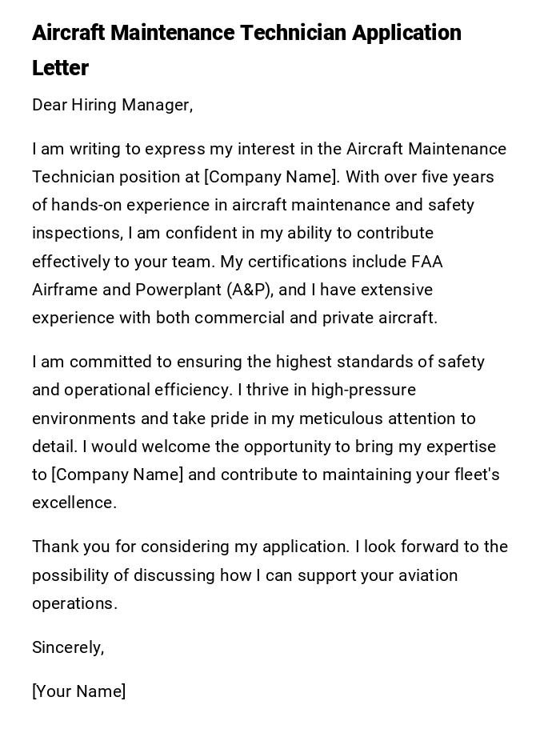Click the word 'excellence.' ending second paragraph
The height and width of the screenshot is (741, 560).
[x=74, y=503]
